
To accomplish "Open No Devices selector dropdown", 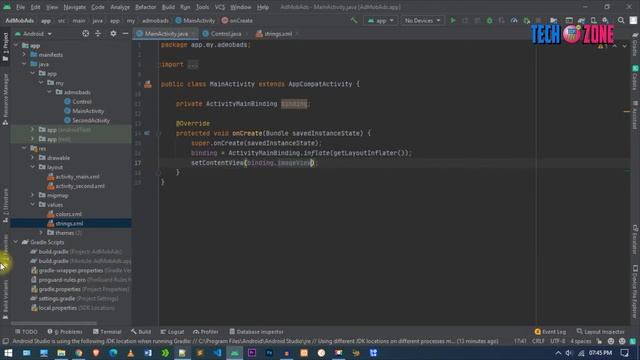I will 422,20.
